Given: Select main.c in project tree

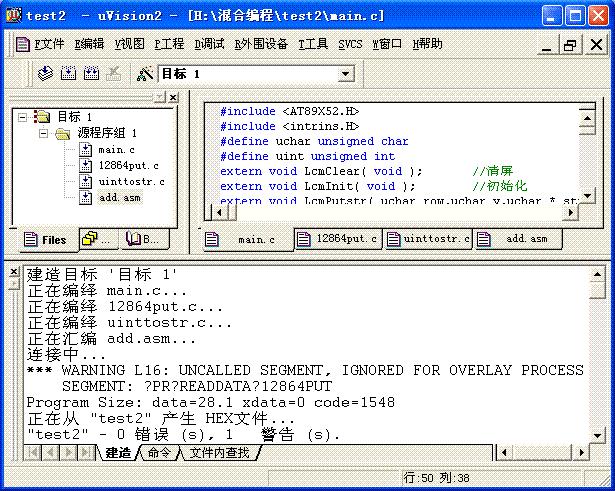Looking at the screenshot, I should pyautogui.click(x=116, y=150).
